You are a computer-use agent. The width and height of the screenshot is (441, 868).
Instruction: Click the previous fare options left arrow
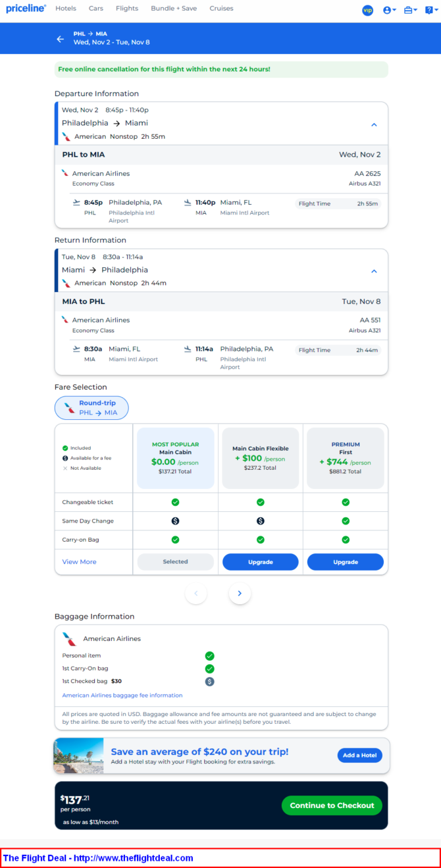[x=196, y=594]
